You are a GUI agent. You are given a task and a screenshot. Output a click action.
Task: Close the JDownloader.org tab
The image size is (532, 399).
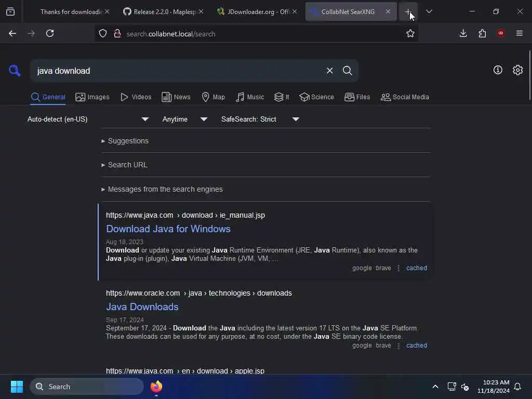coord(295,11)
